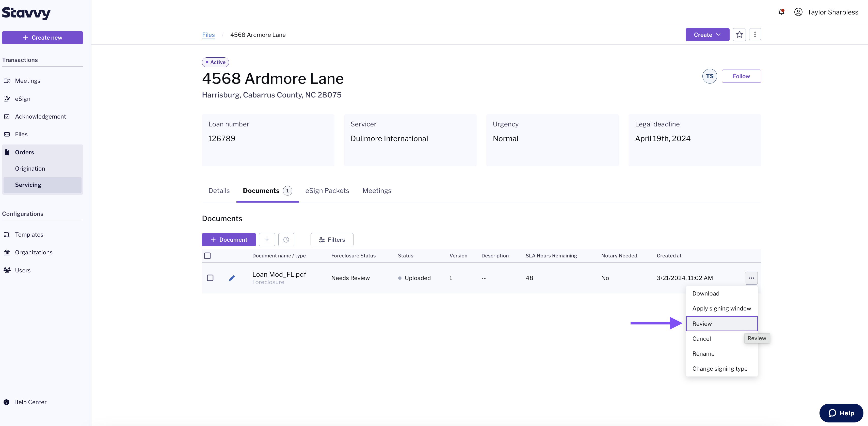Screen dimensions: 868x426
Task: Click the clock history icon in toolbar
Action: 286,240
